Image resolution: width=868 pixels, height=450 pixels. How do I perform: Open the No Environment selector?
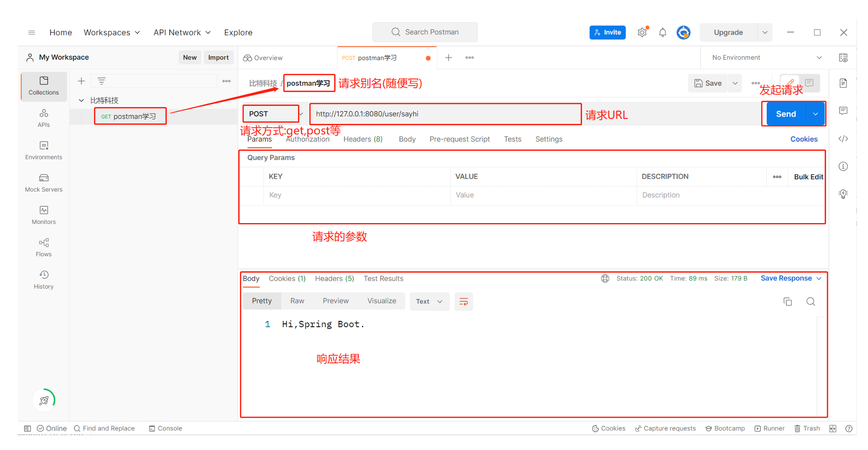point(767,58)
